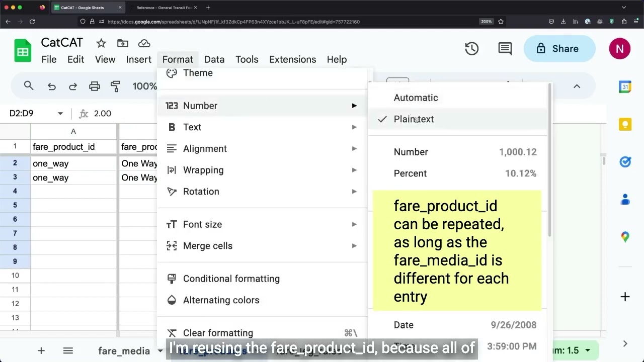644x362 pixels.
Task: Open Contacts side panel
Action: [625, 200]
